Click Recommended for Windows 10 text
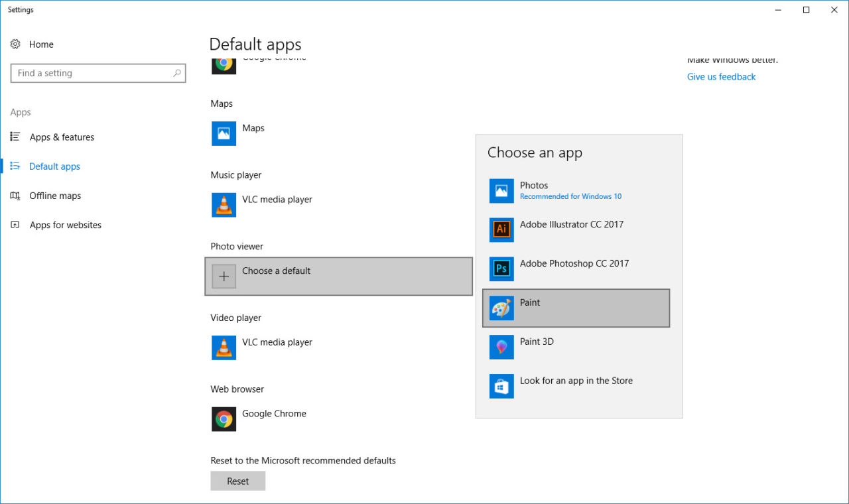 tap(570, 196)
